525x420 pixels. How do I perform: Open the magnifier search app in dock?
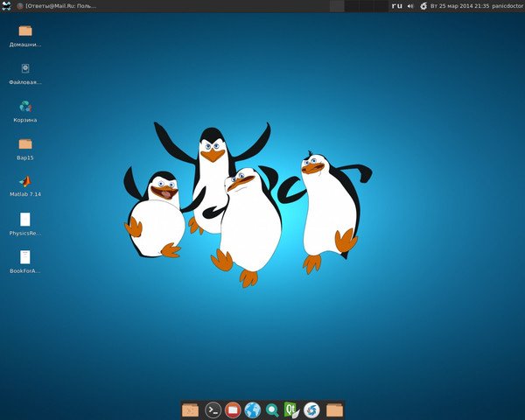click(273, 409)
